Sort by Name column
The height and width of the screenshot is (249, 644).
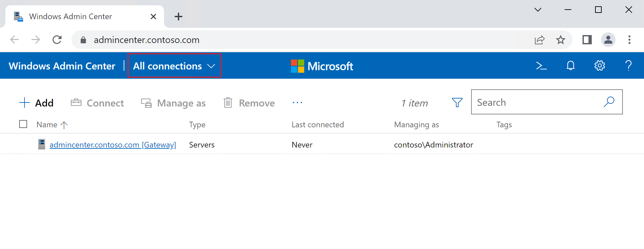point(52,125)
